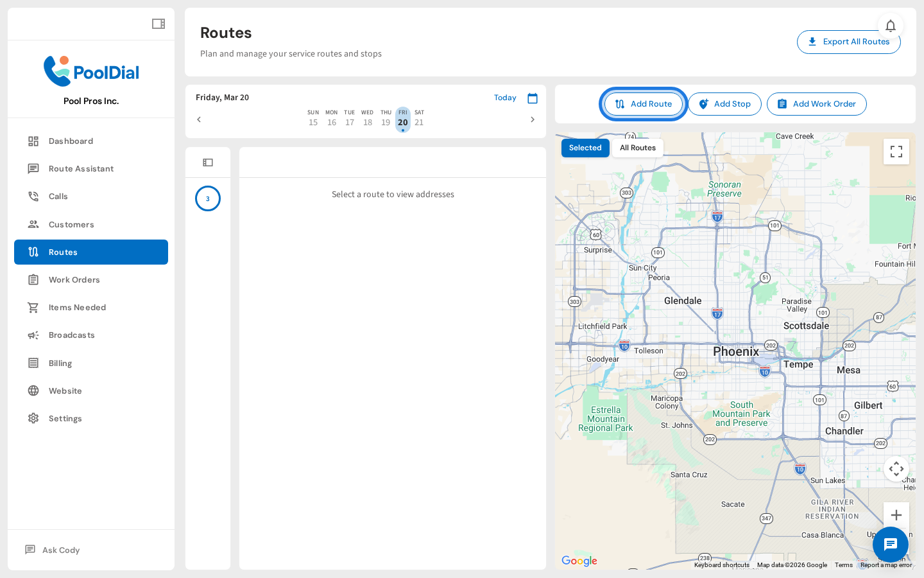Select the Website sidebar entry
This screenshot has width=924, height=578.
(x=65, y=390)
